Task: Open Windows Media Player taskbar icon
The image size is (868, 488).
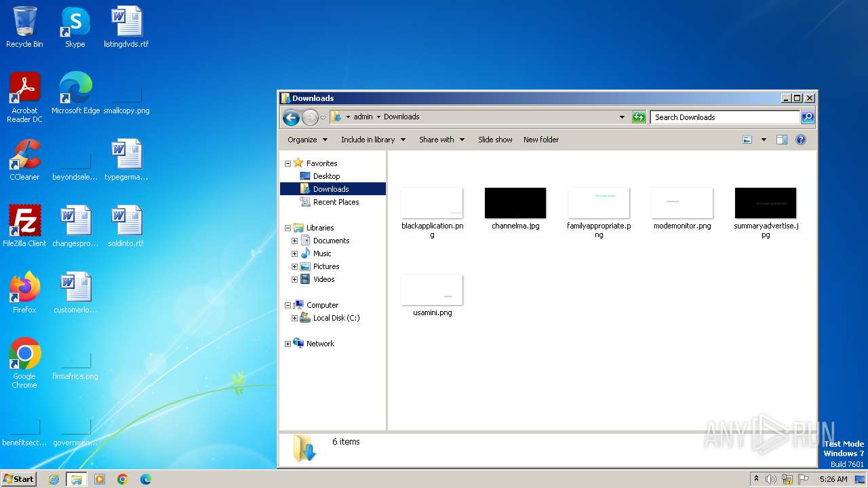Action: pyautogui.click(x=100, y=479)
